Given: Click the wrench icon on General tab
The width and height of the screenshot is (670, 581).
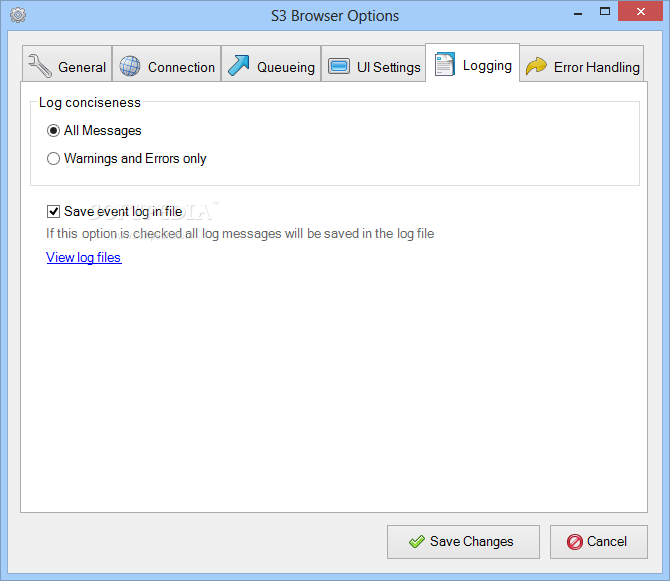Looking at the screenshot, I should [x=40, y=66].
